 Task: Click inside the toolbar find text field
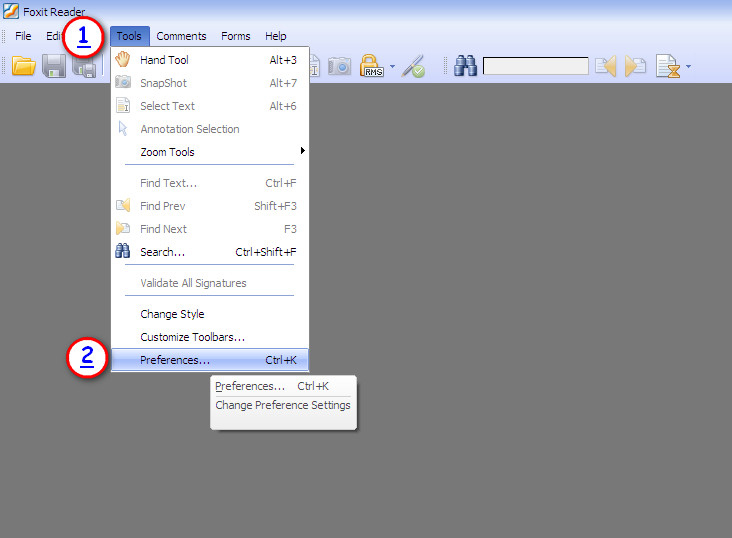pyautogui.click(x=535, y=67)
